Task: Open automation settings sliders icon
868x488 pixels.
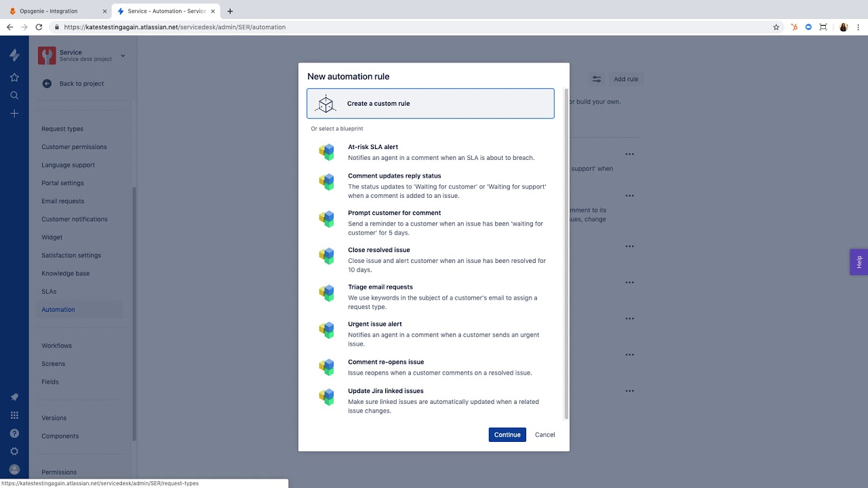Action: click(597, 79)
